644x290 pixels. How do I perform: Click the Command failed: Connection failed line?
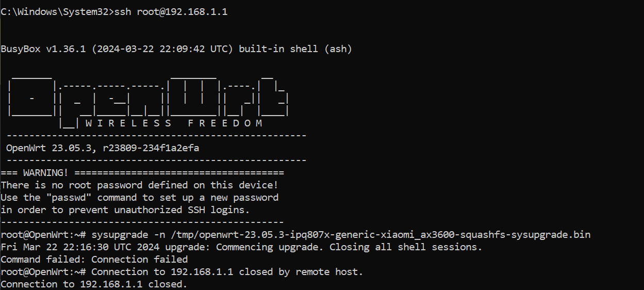click(x=94, y=260)
